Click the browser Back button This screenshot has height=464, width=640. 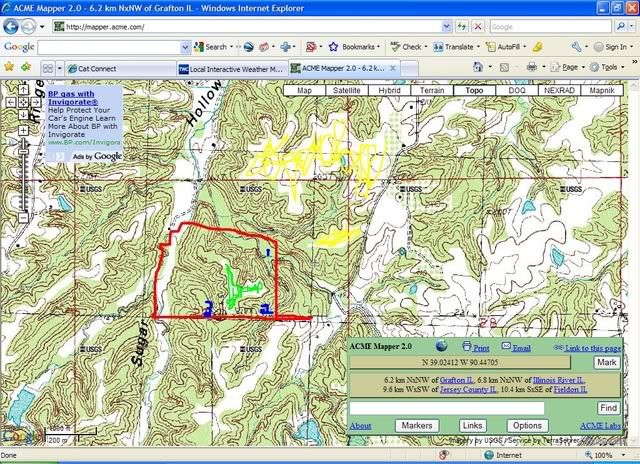point(11,27)
